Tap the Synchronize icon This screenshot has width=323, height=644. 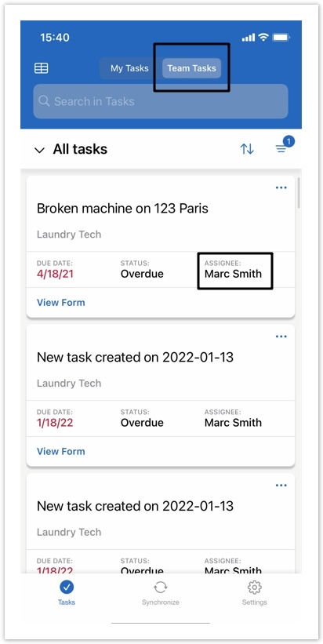click(161, 588)
